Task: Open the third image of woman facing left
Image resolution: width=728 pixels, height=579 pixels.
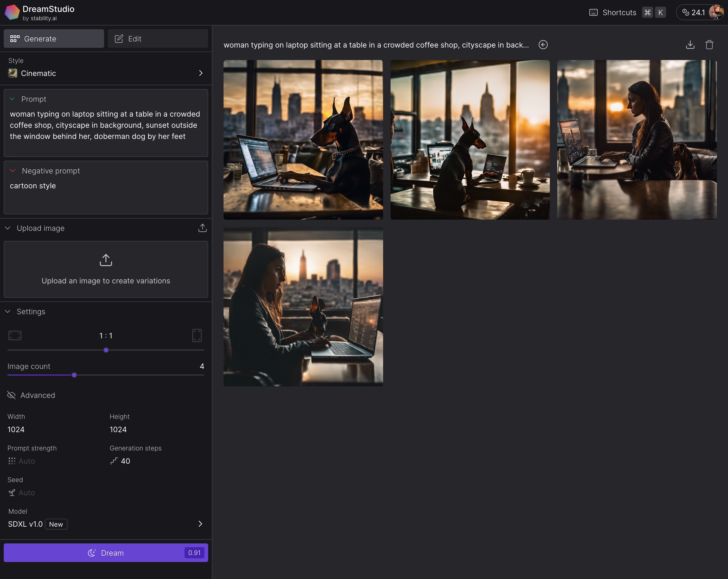Action: [x=637, y=140]
